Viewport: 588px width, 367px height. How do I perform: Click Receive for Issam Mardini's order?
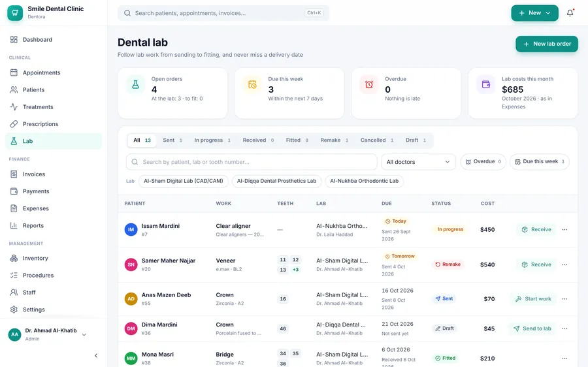click(x=536, y=229)
